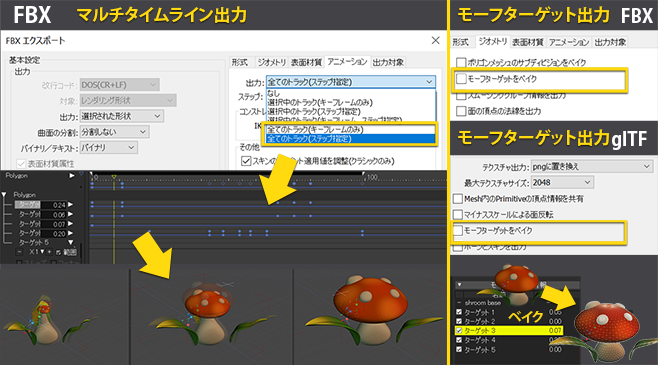Click the timeline zoom-in plus button
The width and height of the screenshot is (658, 365).
click(x=50, y=252)
